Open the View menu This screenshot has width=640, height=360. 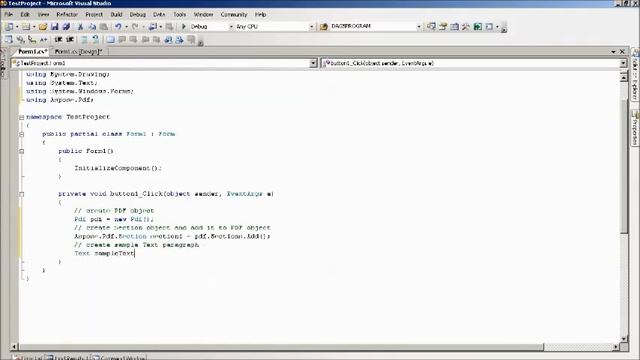coord(43,14)
